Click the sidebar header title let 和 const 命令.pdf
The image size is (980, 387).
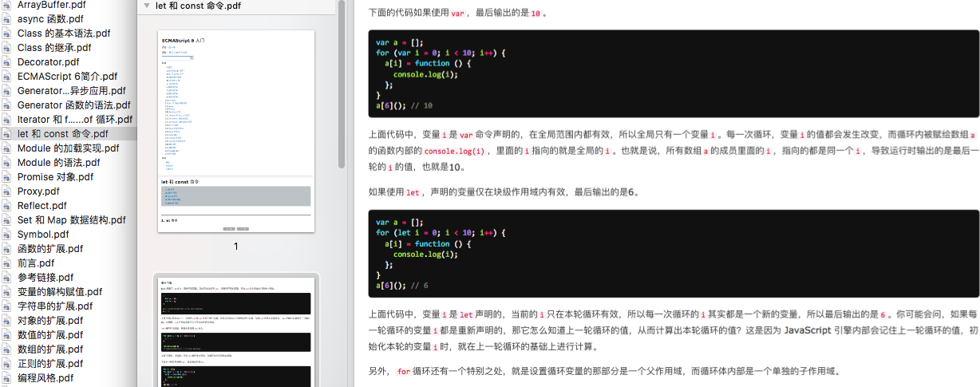point(198,6)
